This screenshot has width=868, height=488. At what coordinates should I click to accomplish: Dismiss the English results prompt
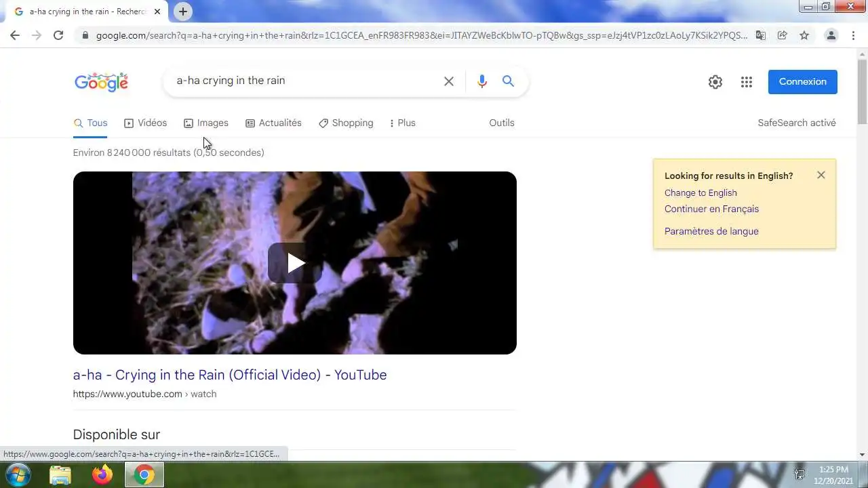(821, 175)
